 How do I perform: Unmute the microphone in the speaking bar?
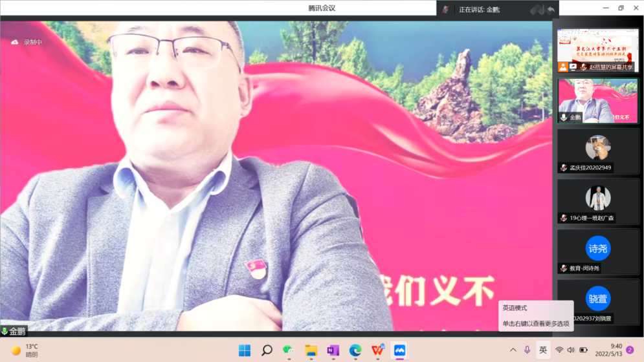[x=446, y=10]
